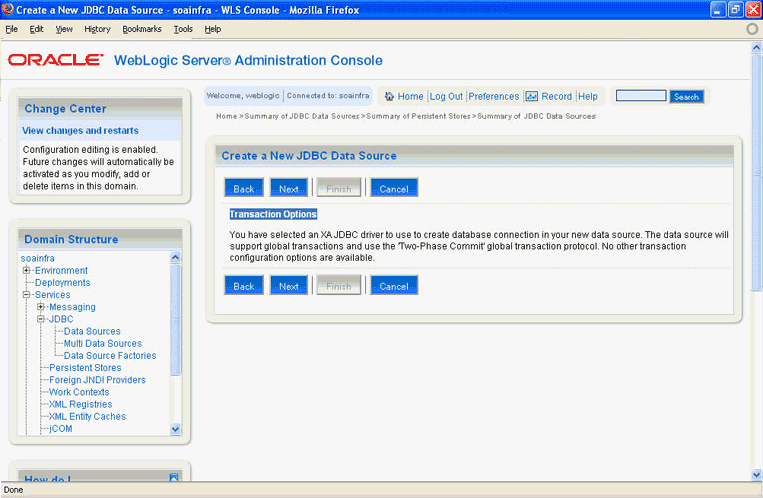This screenshot has height=498, width=763.
Task: Open the Bookmarks menu
Action: coord(142,29)
